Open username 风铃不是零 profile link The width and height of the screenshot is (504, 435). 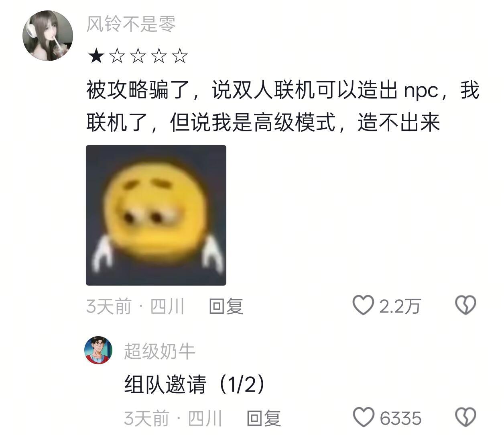point(131,25)
